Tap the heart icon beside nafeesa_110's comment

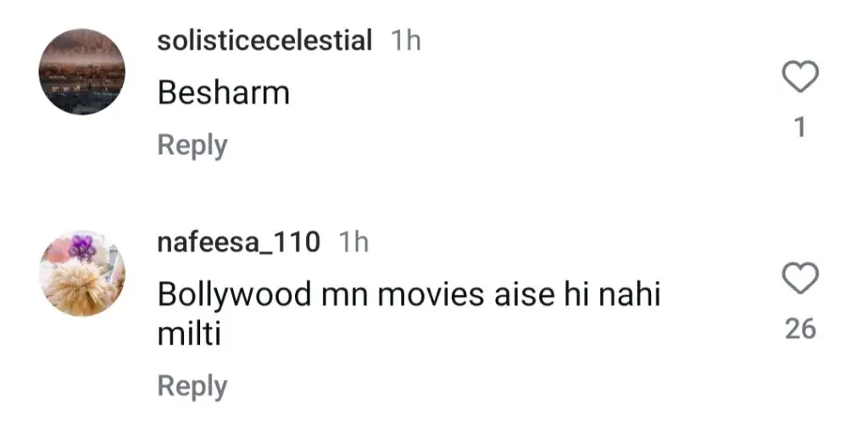click(x=800, y=279)
